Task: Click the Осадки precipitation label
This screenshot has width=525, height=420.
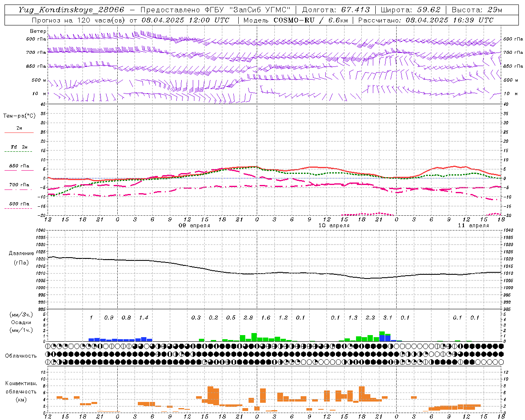Action: tap(21, 322)
